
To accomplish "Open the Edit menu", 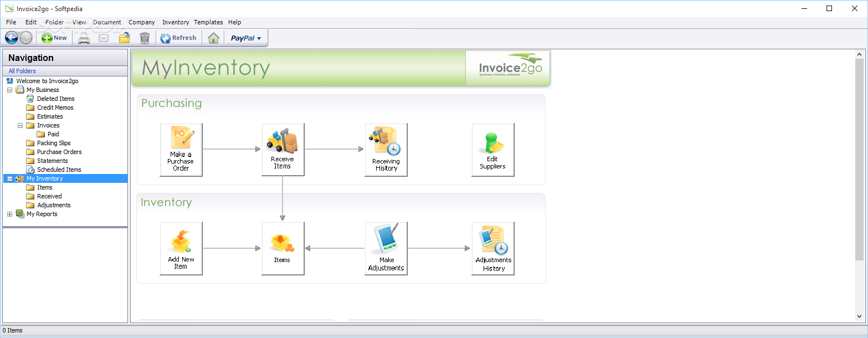I will (31, 22).
